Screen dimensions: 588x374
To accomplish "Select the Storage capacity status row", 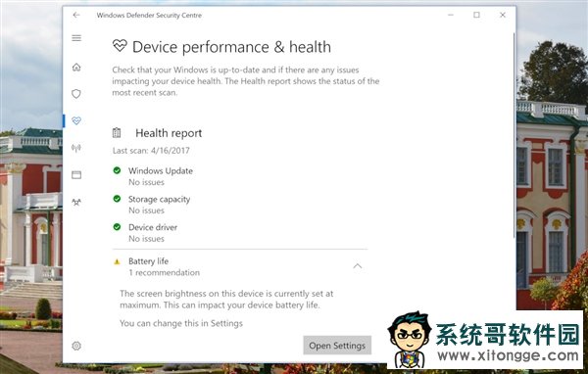I will (x=240, y=205).
